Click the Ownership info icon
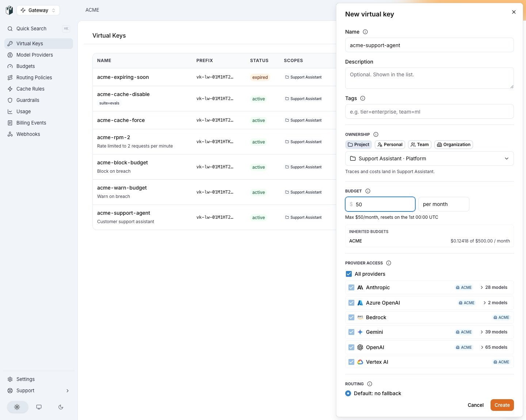Screen dimensions: 526x420 (376, 134)
